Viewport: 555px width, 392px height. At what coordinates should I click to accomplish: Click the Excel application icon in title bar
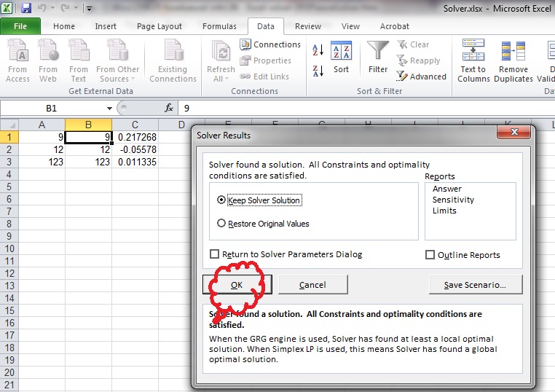(7, 7)
